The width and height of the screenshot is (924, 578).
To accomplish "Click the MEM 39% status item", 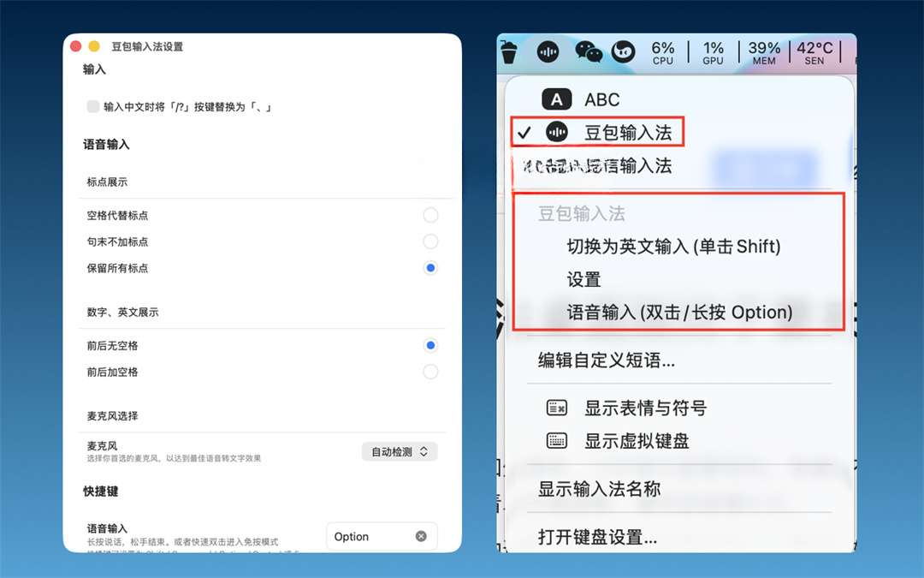I will pos(764,52).
